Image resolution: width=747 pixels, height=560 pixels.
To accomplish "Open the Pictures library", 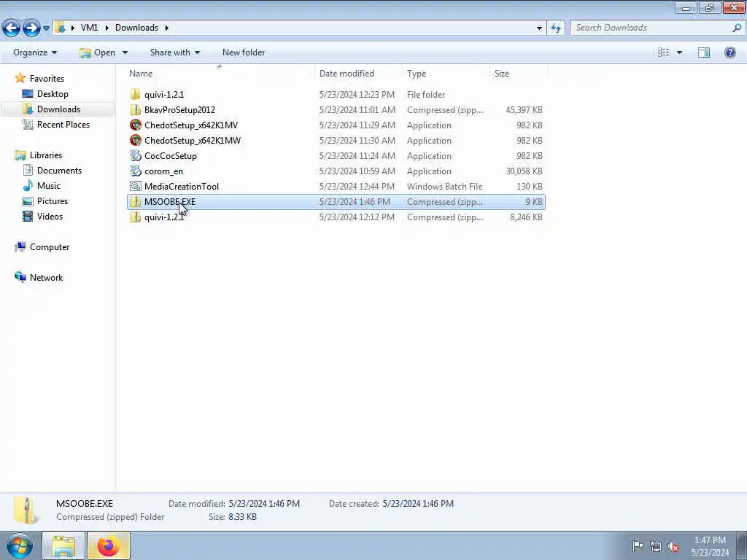I will click(53, 201).
